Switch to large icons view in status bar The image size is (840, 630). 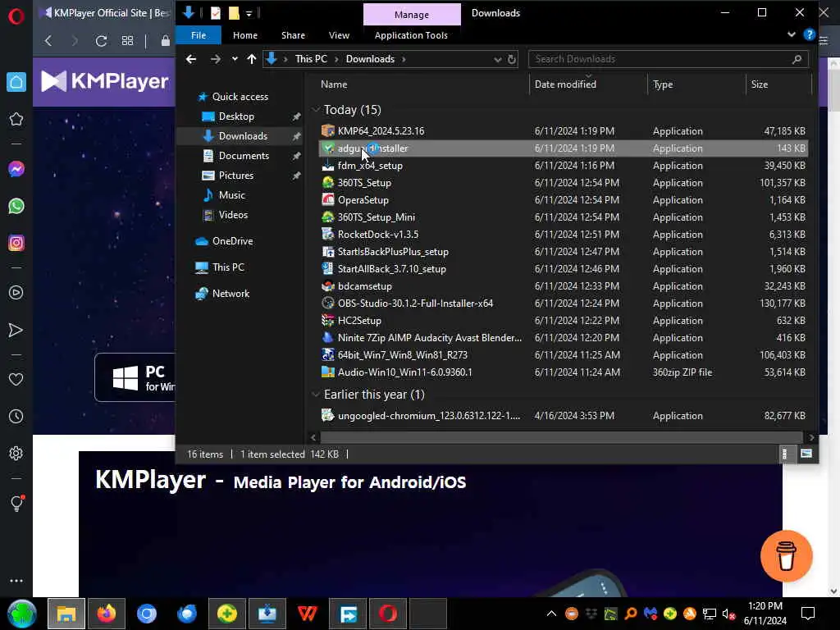pos(806,454)
